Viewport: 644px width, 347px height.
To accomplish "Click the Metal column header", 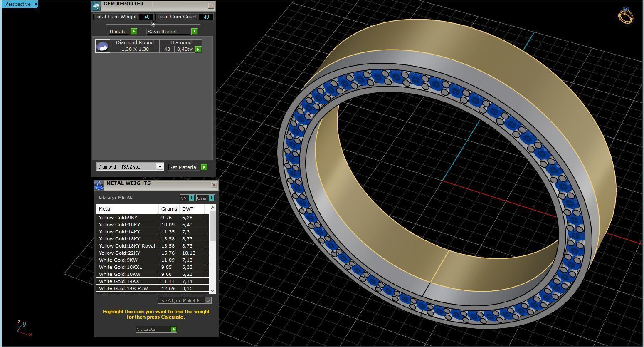I will 128,209.
